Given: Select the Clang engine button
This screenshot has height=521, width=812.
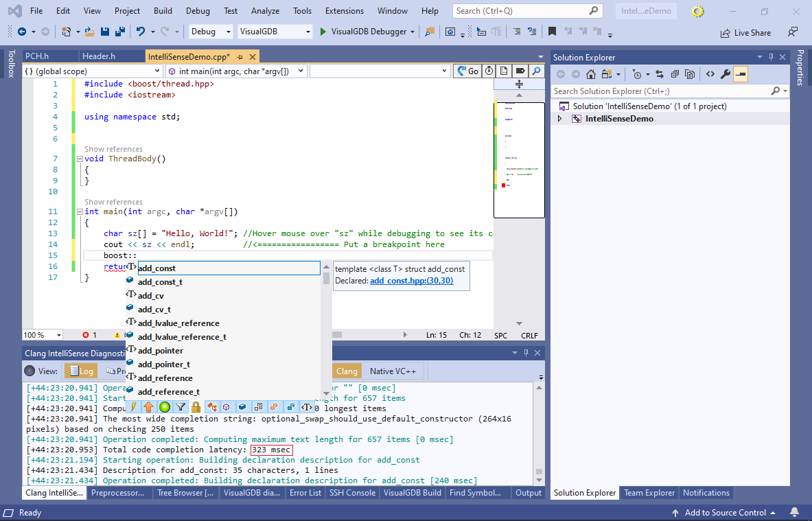Looking at the screenshot, I should click(x=347, y=371).
